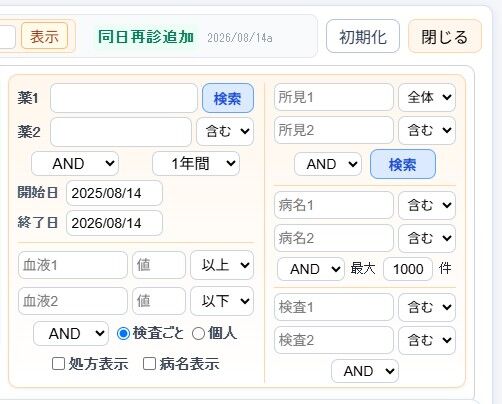The width and height of the screenshot is (502, 404).
Task: Open the AND dropdown under 薬2
Action: click(75, 163)
